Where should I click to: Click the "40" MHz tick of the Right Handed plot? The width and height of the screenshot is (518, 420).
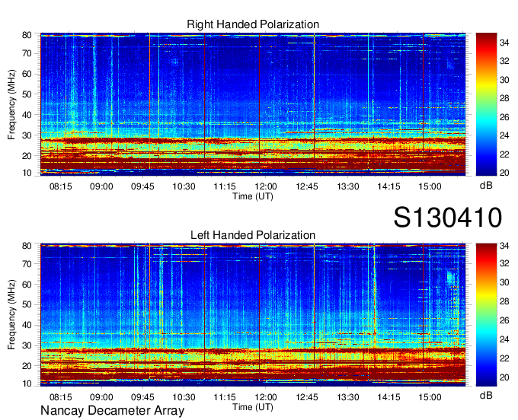[27, 115]
